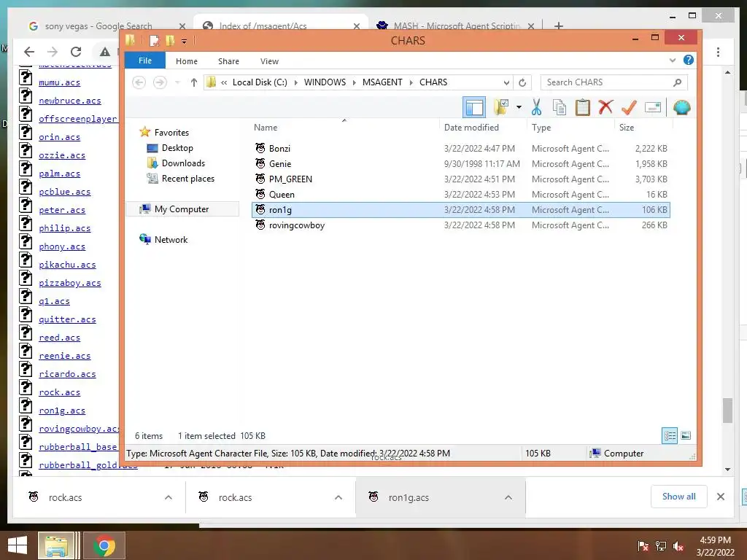Click the peter.acs link in Chrome

click(62, 210)
